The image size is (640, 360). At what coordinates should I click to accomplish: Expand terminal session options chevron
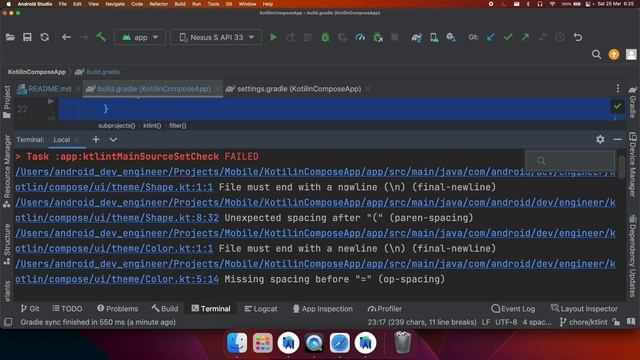(113, 140)
